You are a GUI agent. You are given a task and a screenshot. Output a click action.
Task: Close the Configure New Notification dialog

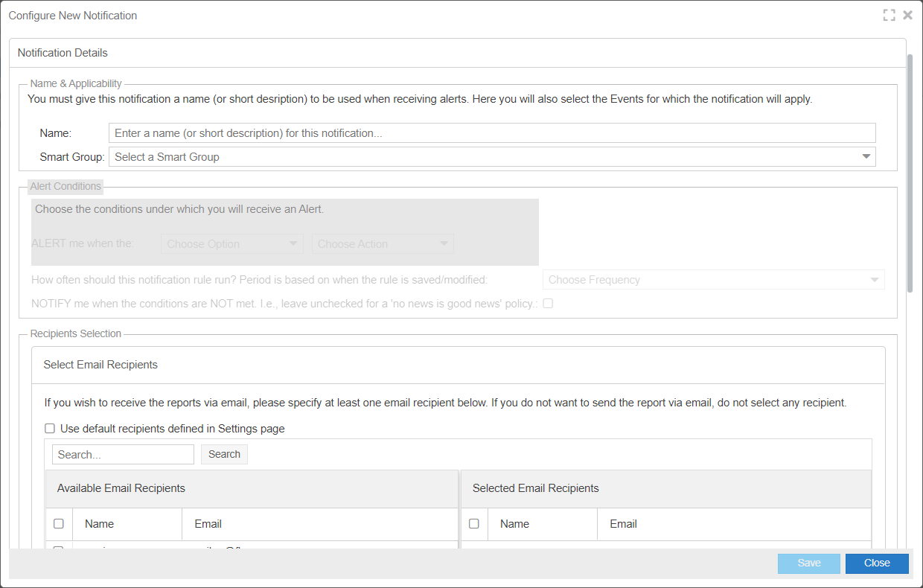click(907, 15)
